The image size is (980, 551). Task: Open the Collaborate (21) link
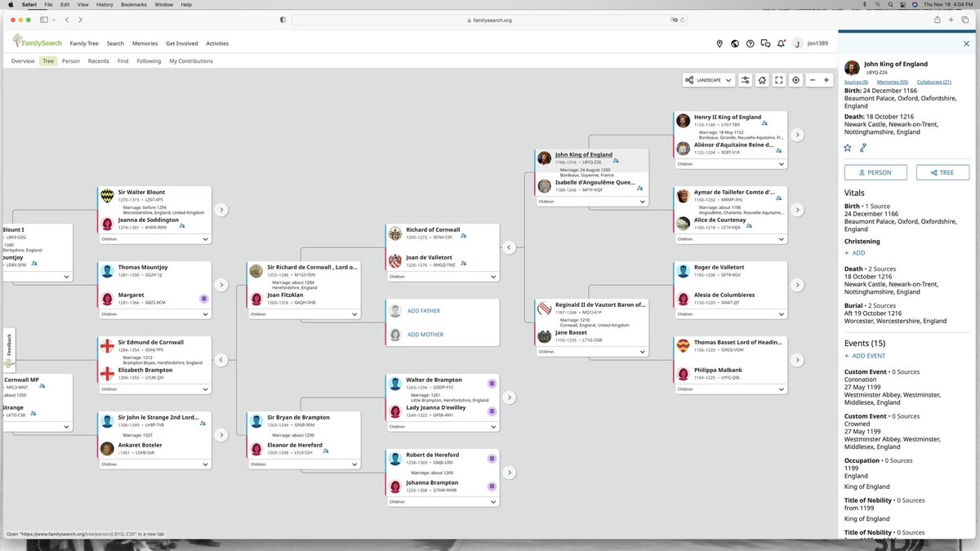(934, 82)
